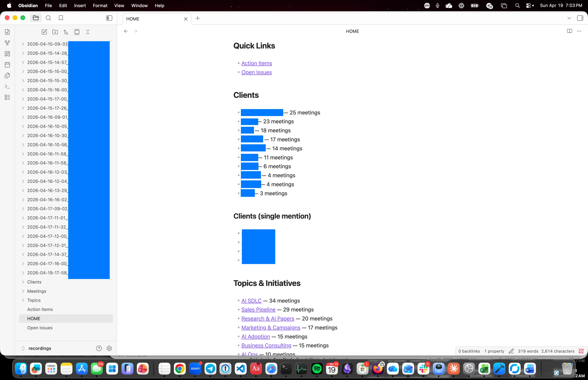
Task: Toggle sync status icon in status bar
Action: pyautogui.click(x=581, y=351)
